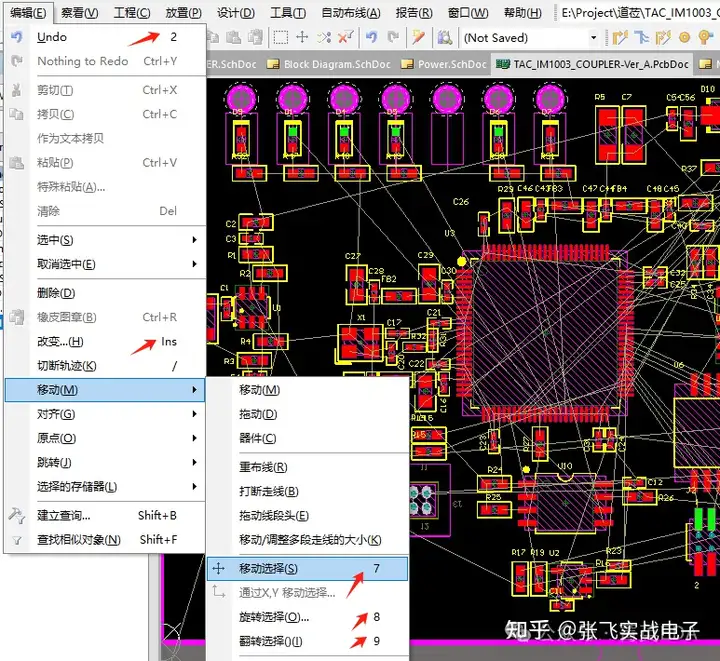The width and height of the screenshot is (720, 661).
Task: Click the paste icon in the toolbar
Action: pos(234,37)
